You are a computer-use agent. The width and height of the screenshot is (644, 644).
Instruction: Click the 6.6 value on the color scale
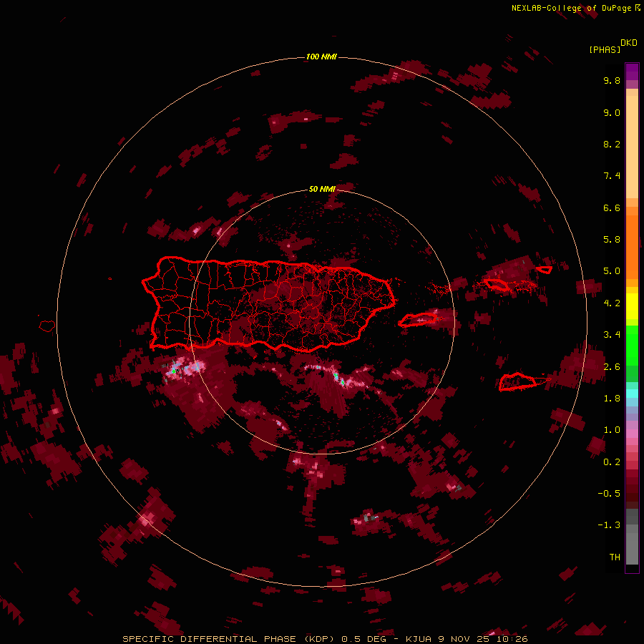[612, 208]
